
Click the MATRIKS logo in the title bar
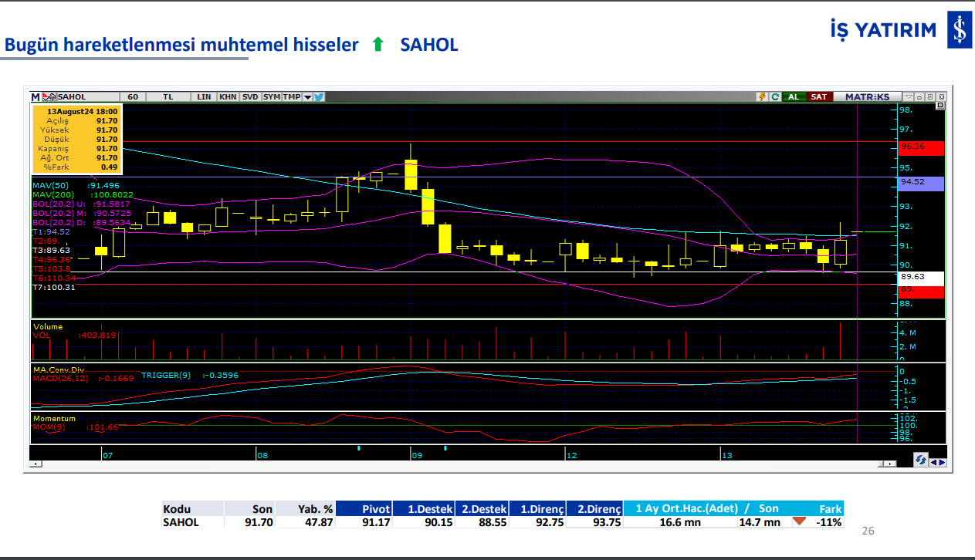coord(868,96)
